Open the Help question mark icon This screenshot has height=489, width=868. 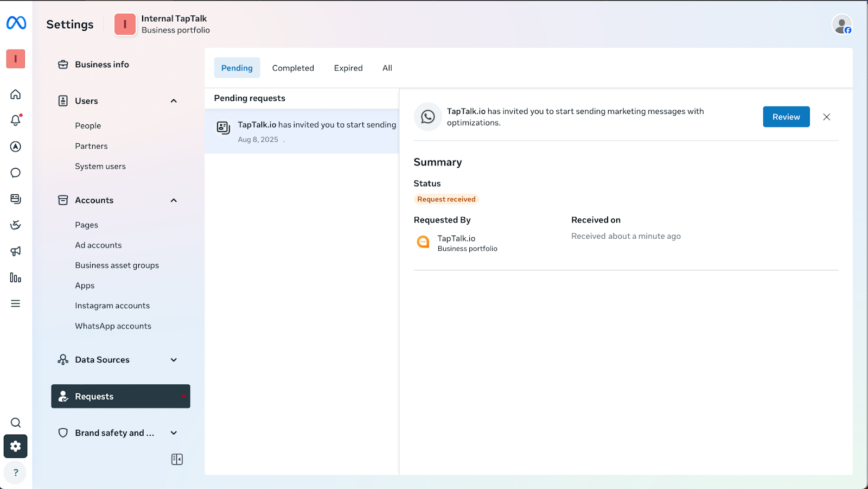(x=16, y=473)
